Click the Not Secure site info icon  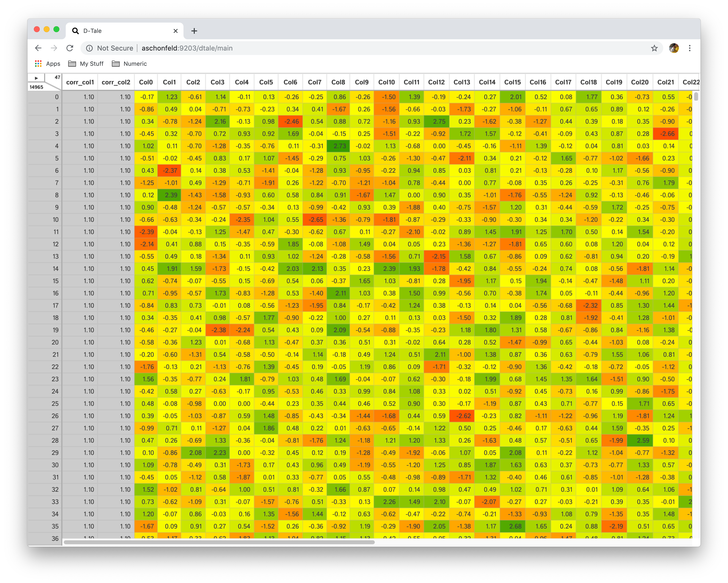point(90,48)
